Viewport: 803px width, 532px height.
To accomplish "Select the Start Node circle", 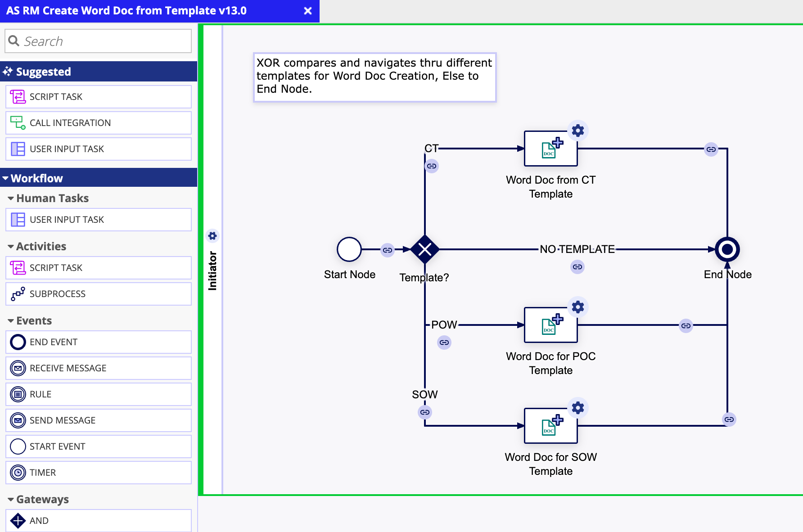I will [x=349, y=249].
